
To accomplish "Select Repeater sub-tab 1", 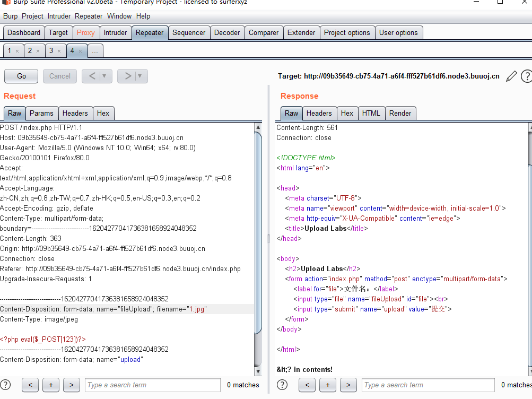I will pyautogui.click(x=10, y=51).
